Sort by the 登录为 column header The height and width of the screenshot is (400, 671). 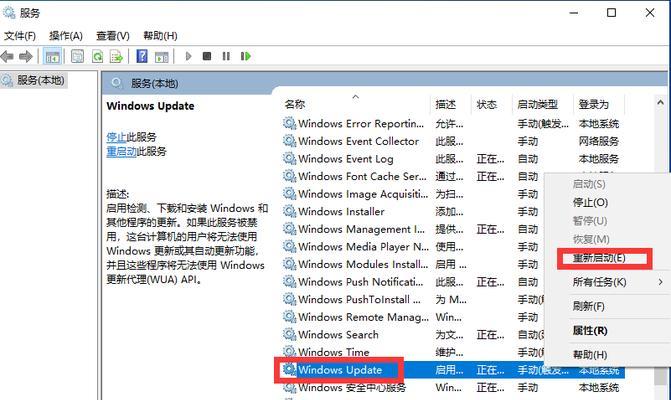(x=594, y=104)
